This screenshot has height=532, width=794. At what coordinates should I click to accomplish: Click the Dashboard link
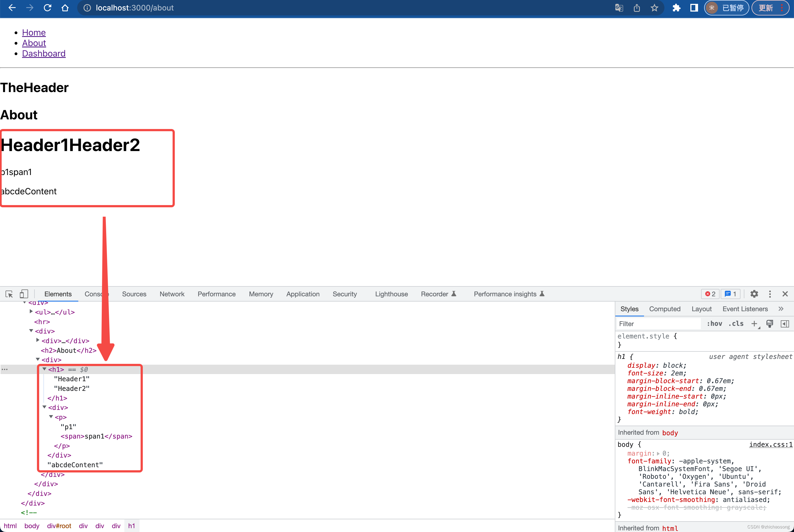click(x=44, y=53)
